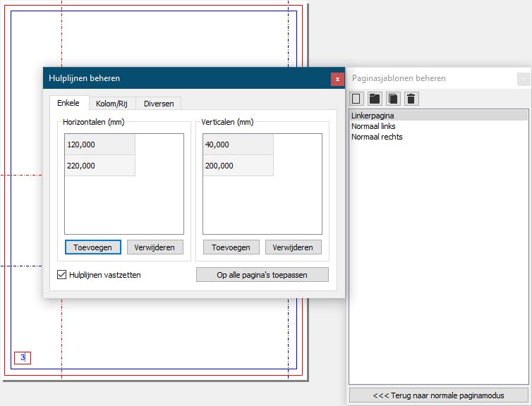532x406 pixels.
Task: Click Verwijderen under Horizontalen
Action: (x=155, y=247)
